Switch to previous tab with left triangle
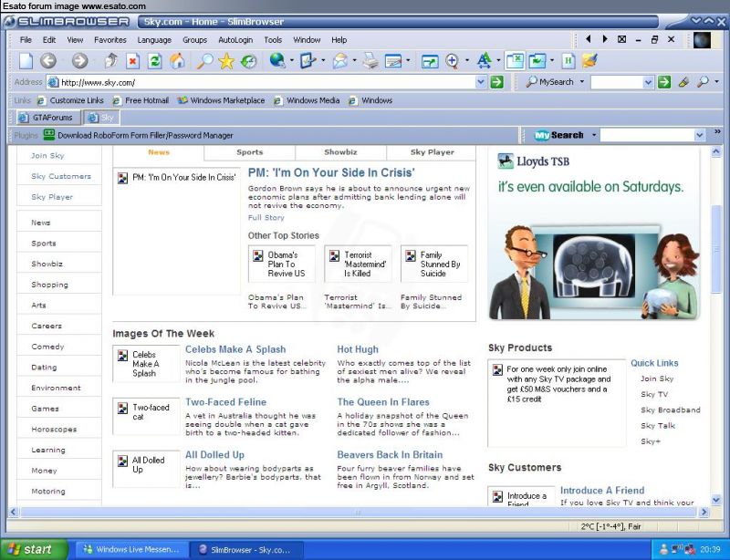 pos(589,39)
